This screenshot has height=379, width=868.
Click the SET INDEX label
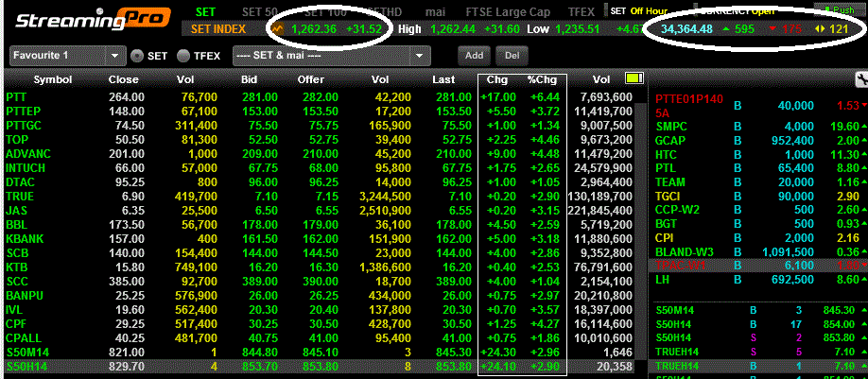tap(218, 28)
